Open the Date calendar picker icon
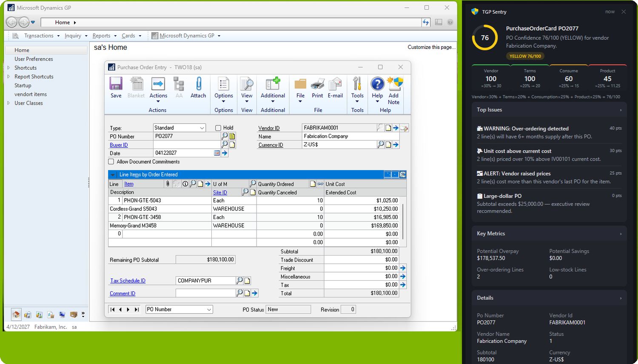This screenshot has height=364, width=638. pyautogui.click(x=217, y=153)
